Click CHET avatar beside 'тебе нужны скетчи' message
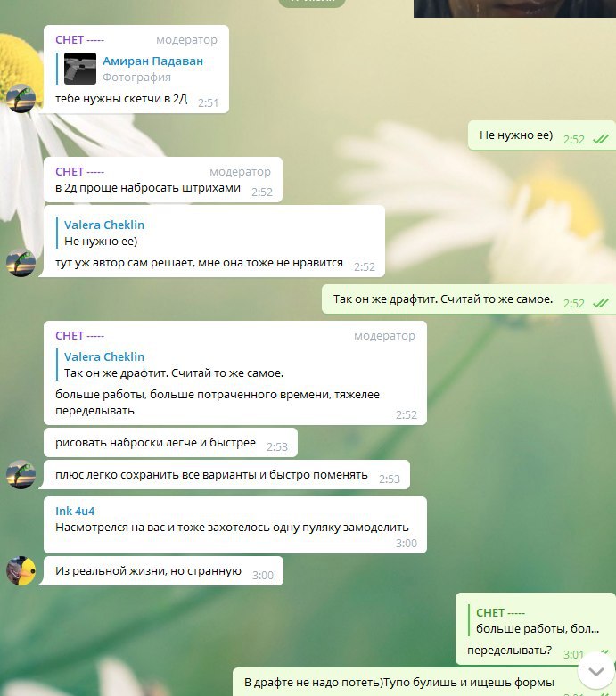Screen dimensions: 616x696 pyautogui.click(x=21, y=98)
